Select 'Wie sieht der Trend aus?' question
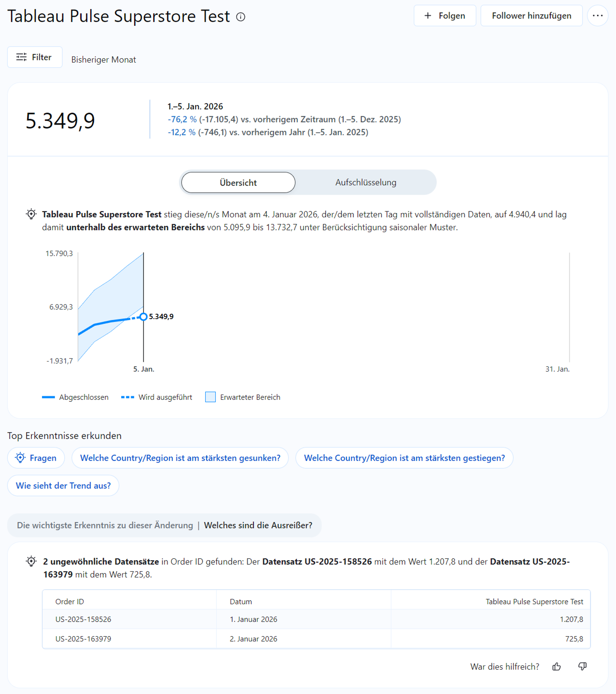616x694 pixels. (x=63, y=485)
